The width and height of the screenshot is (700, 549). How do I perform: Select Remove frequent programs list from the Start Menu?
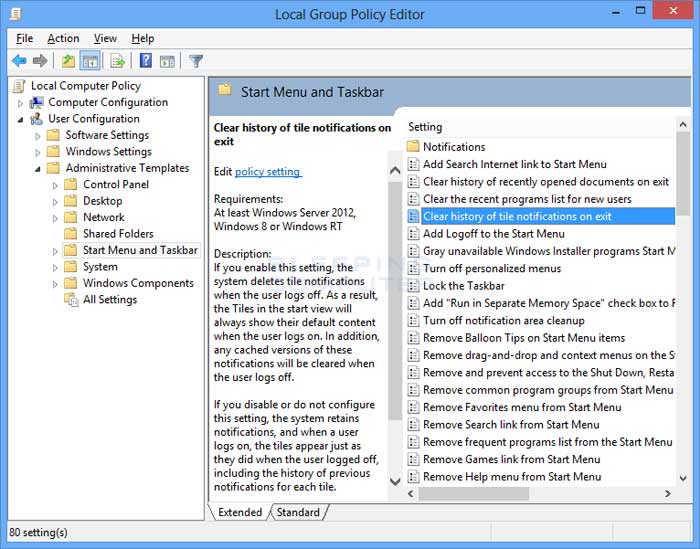pos(547,442)
